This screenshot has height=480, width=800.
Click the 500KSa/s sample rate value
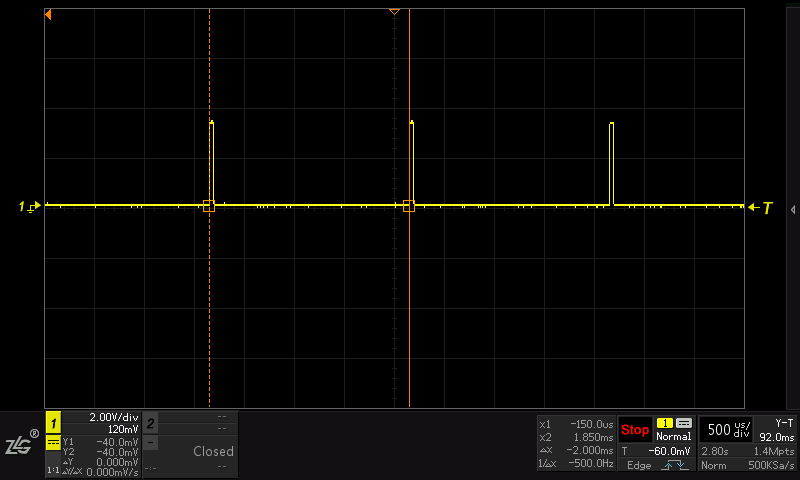(x=771, y=465)
